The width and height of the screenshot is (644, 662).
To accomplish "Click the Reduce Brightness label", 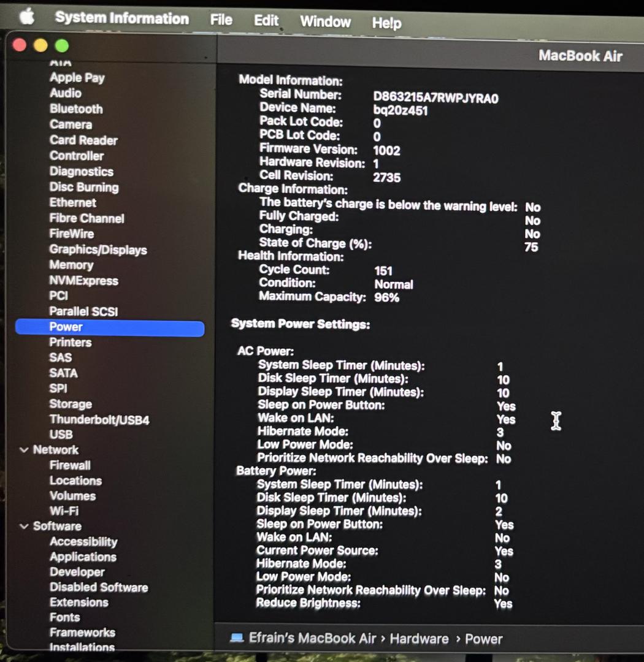I will pyautogui.click(x=308, y=603).
